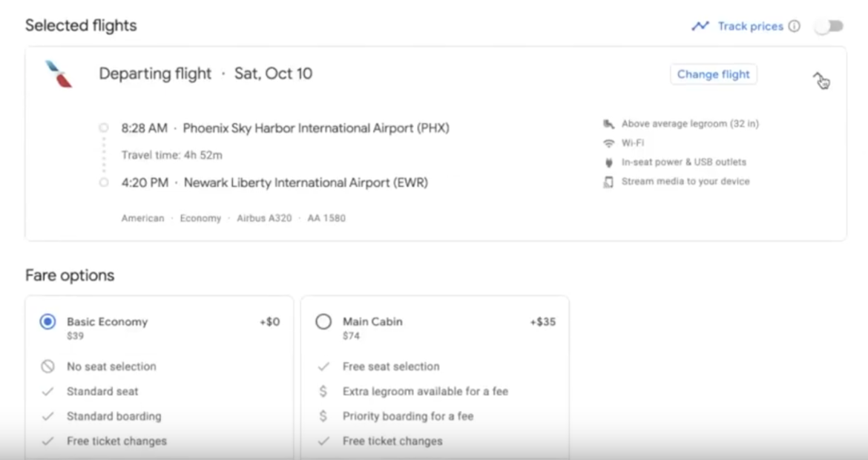Click the checkmark beside free ticket changes

[47, 441]
